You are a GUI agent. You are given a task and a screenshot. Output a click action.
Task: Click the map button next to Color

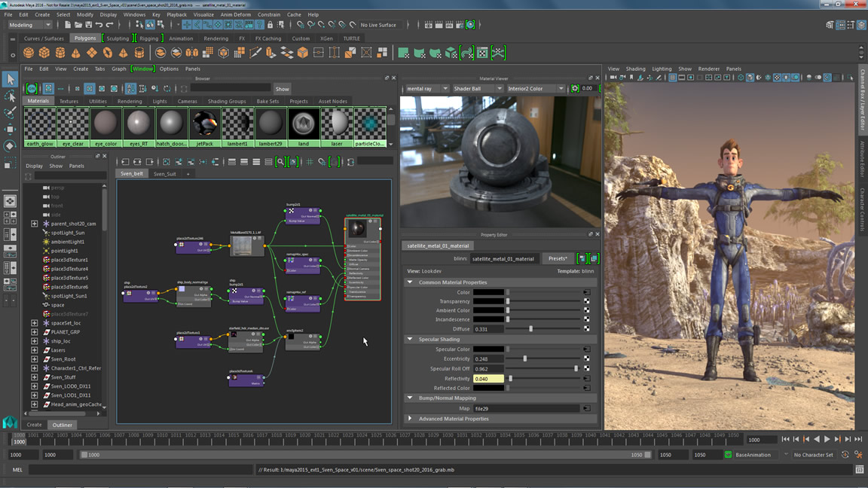(x=586, y=292)
